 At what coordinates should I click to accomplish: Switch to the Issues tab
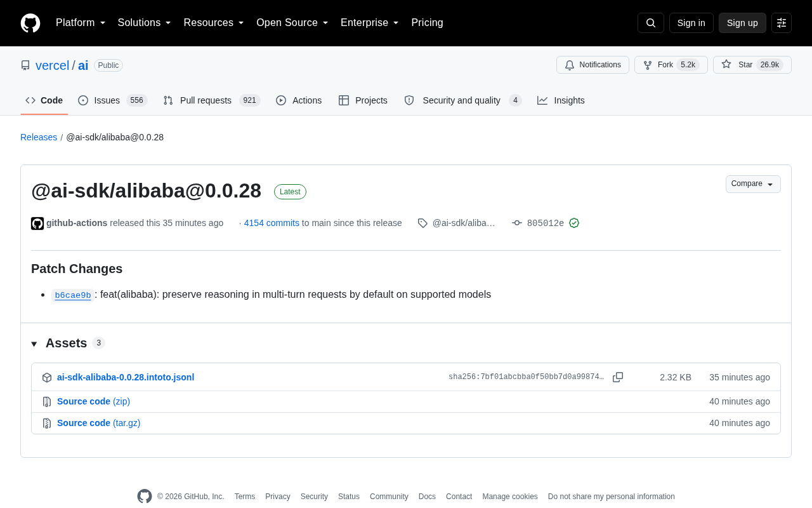click(112, 100)
